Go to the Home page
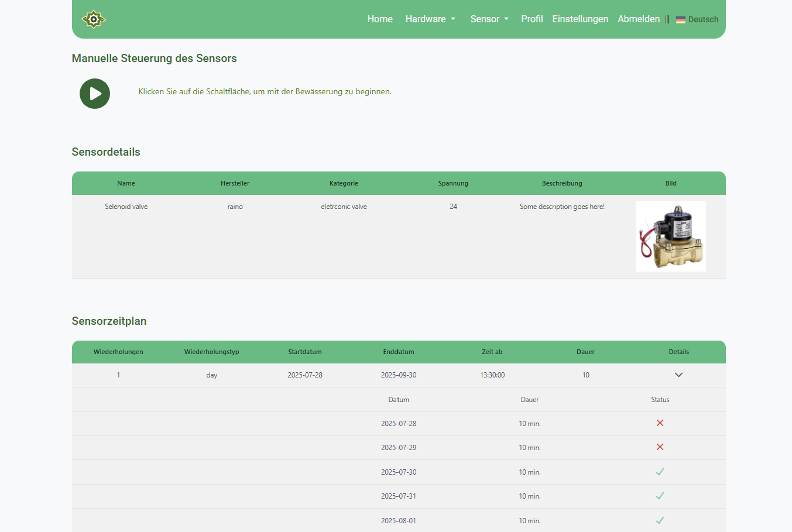The height and width of the screenshot is (532, 792). (380, 19)
